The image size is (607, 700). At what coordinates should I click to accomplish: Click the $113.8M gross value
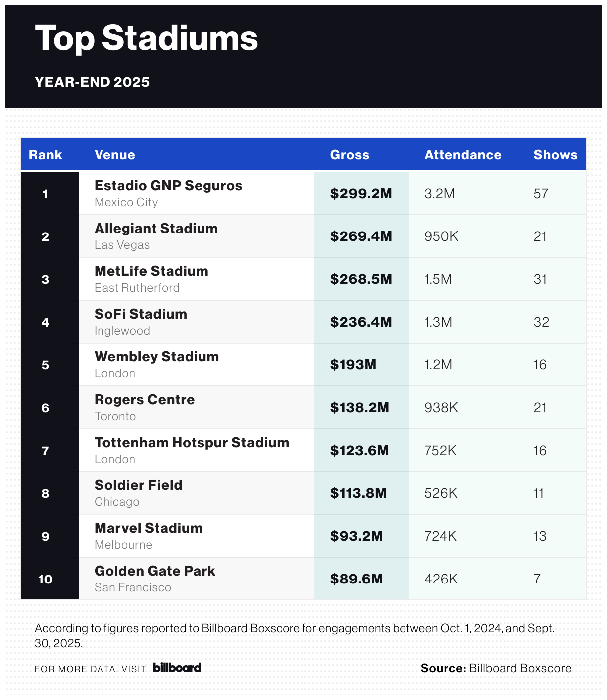[358, 493]
